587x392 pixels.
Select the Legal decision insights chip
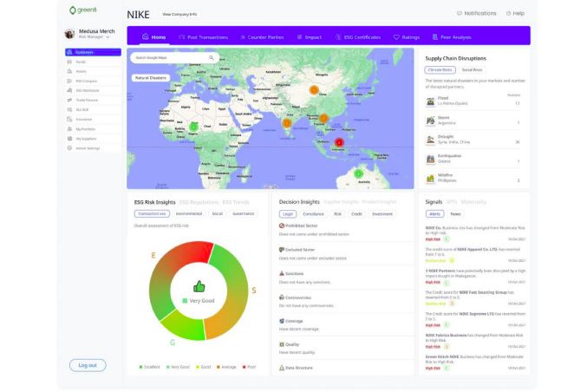[x=288, y=214]
